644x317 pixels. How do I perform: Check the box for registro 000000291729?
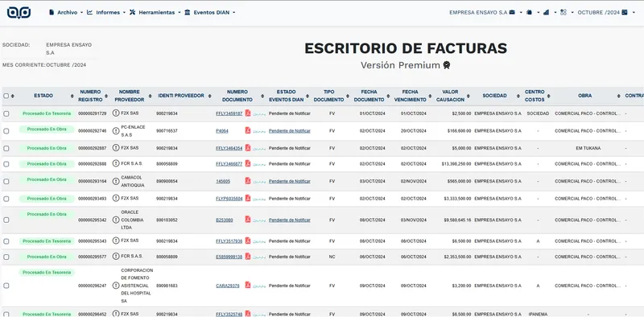click(6, 113)
